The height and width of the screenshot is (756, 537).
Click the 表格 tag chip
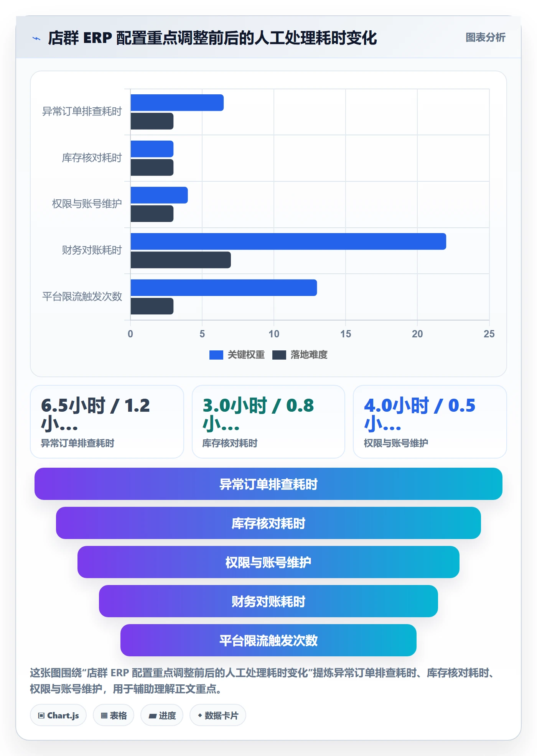tap(114, 715)
